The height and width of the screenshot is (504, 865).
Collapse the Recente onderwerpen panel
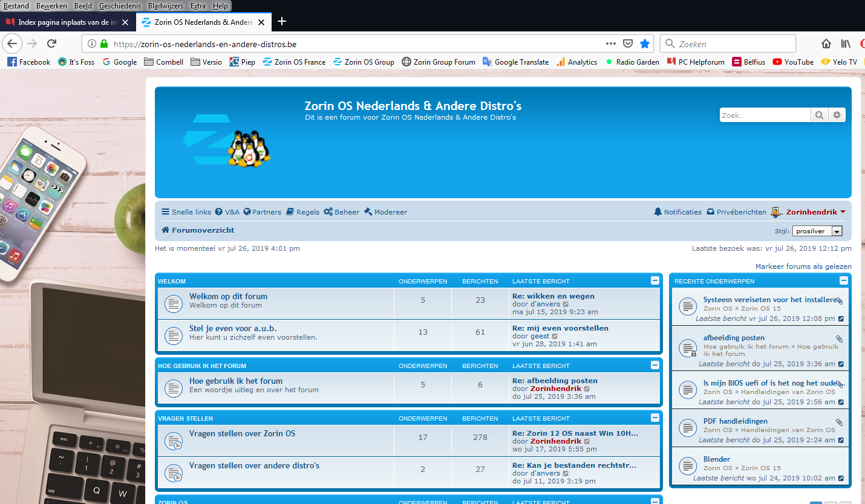844,280
